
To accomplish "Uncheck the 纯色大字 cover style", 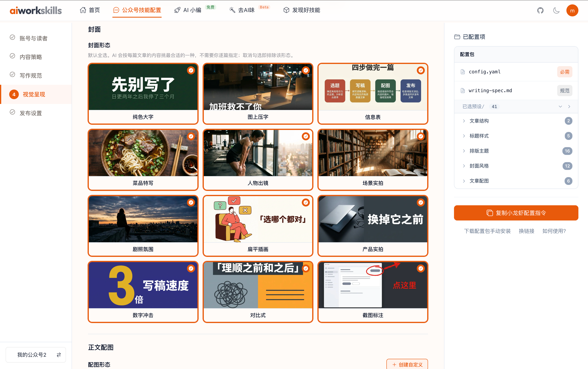I will (191, 71).
